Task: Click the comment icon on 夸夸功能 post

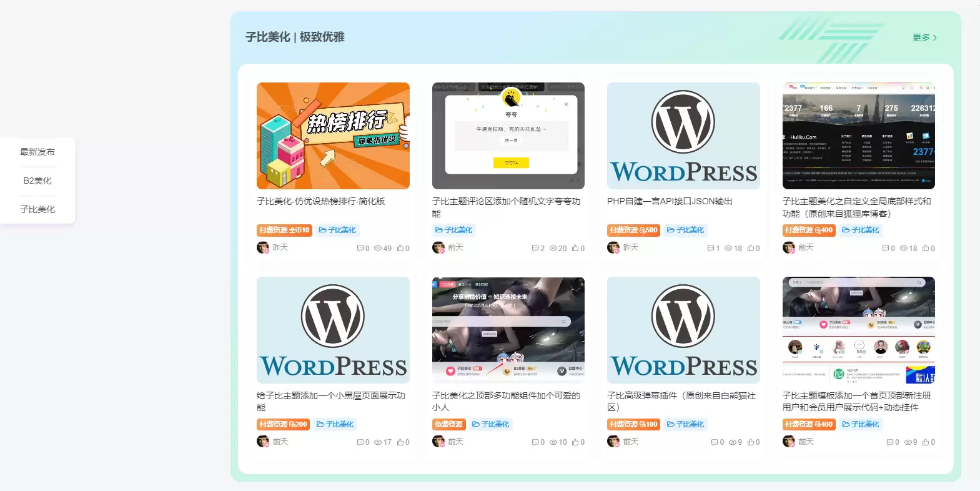Action: (x=535, y=248)
